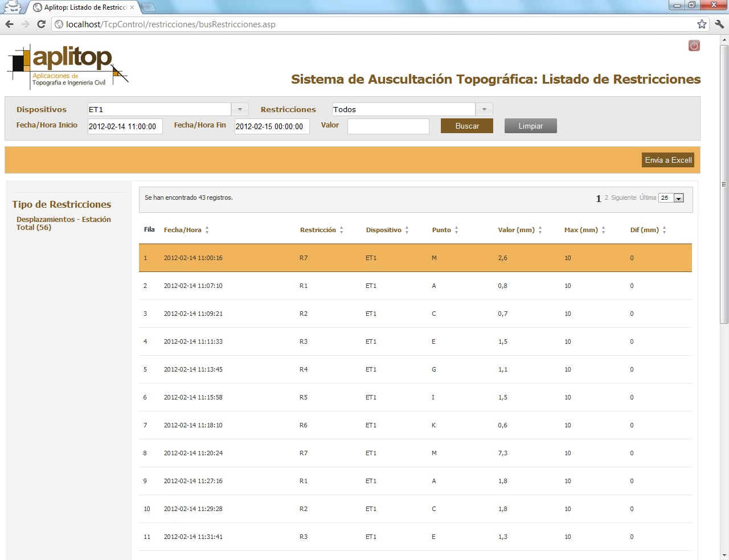Screen dimensions: 729x560
Task: Go back with browser back arrow
Action: (10, 24)
